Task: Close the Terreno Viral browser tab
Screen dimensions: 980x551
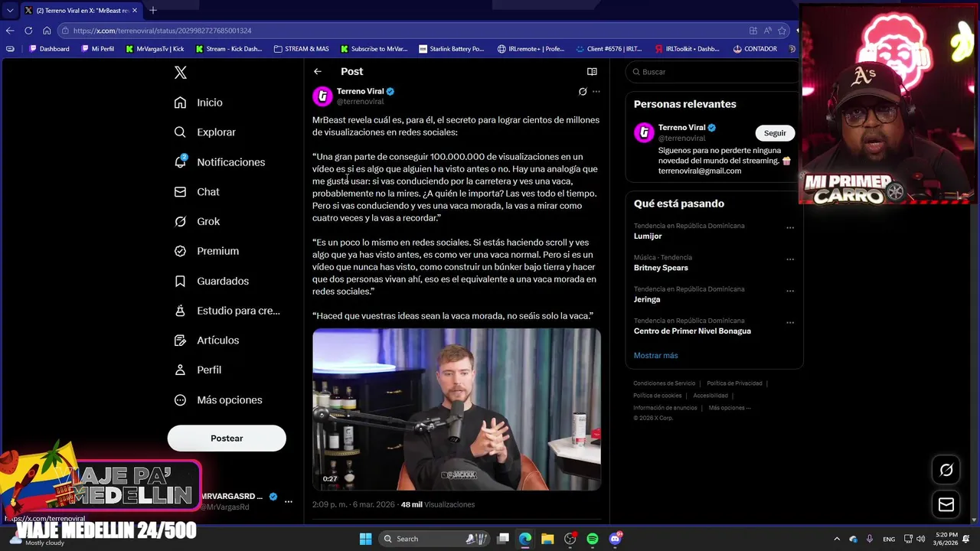Action: click(135, 10)
